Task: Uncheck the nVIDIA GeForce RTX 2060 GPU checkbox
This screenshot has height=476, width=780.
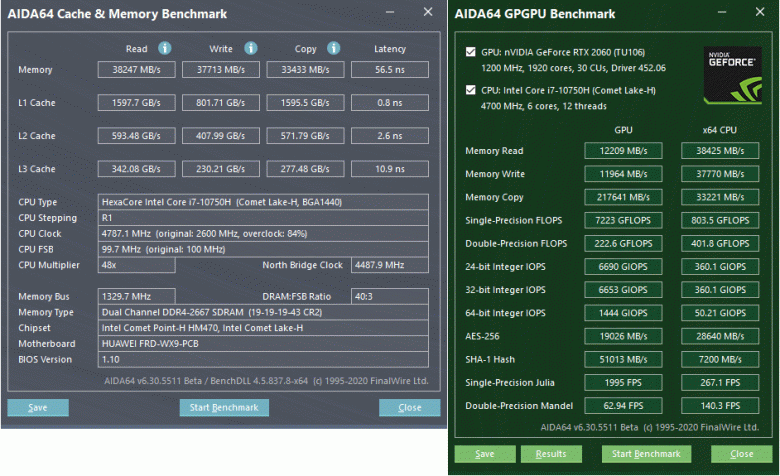Action: click(471, 51)
